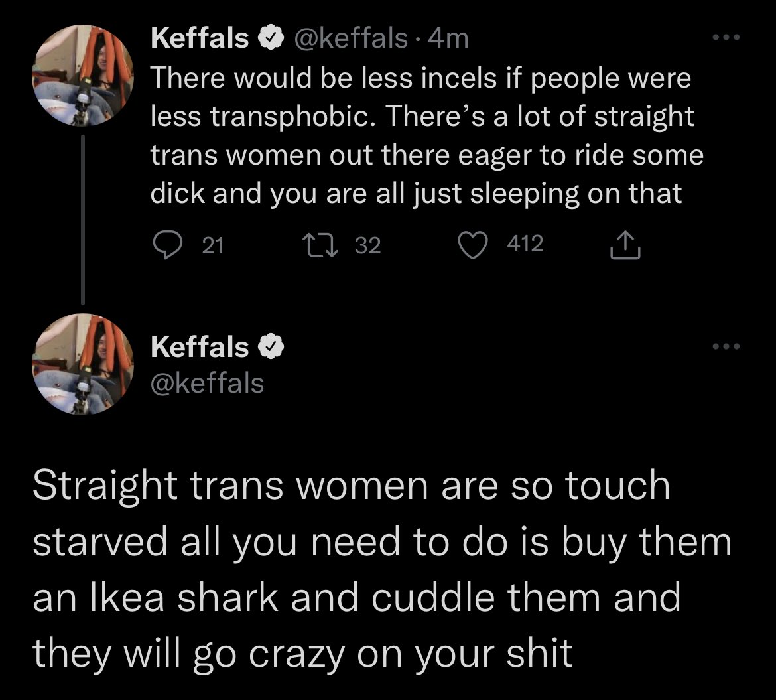The height and width of the screenshot is (700, 776).
Task: Click the 21 replies count
Action: [x=212, y=246]
